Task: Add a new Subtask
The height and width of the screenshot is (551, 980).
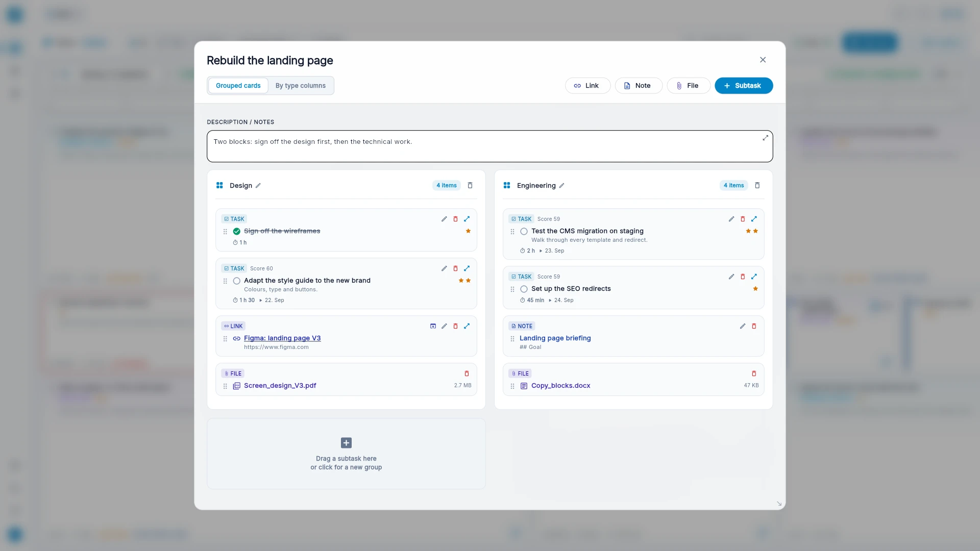Action: 743,86
